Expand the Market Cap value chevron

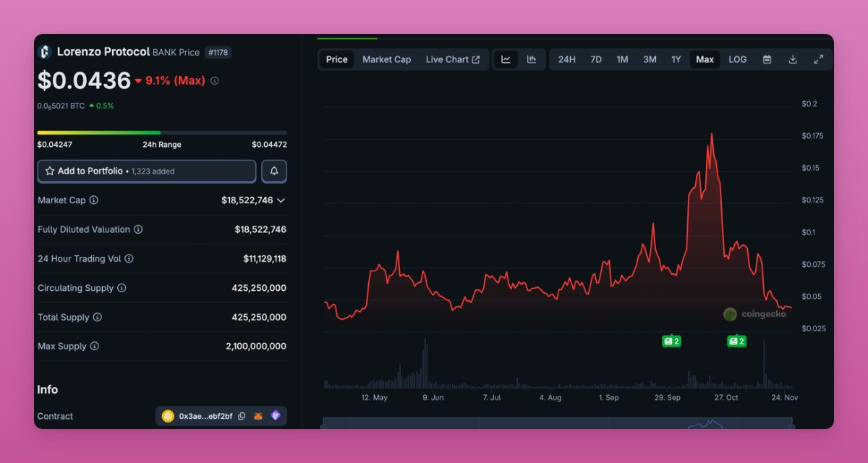pyautogui.click(x=282, y=200)
